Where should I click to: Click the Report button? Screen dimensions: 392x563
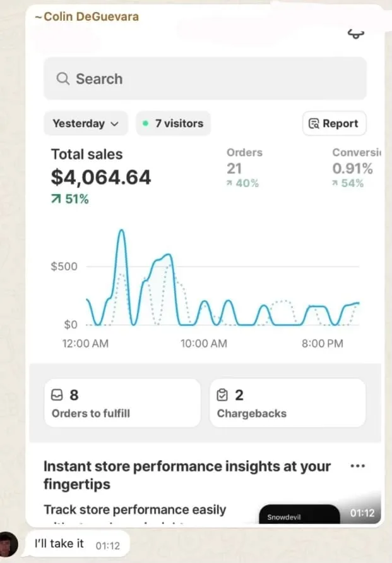[x=334, y=124]
